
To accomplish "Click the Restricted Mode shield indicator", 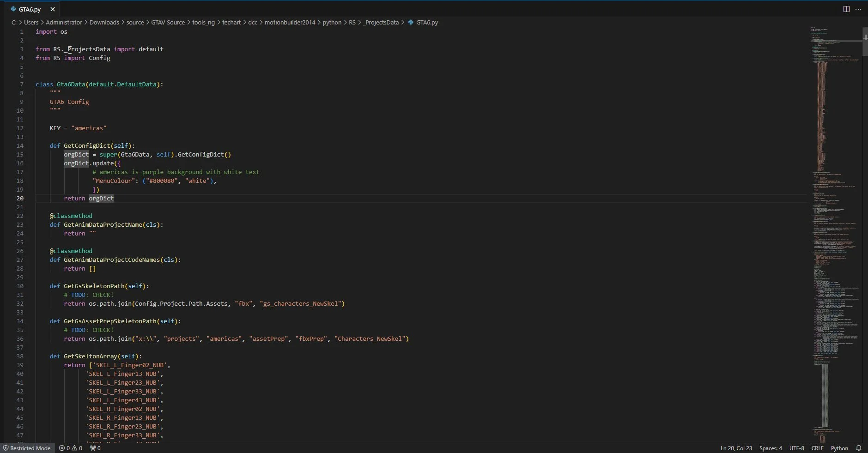I will click(x=27, y=448).
